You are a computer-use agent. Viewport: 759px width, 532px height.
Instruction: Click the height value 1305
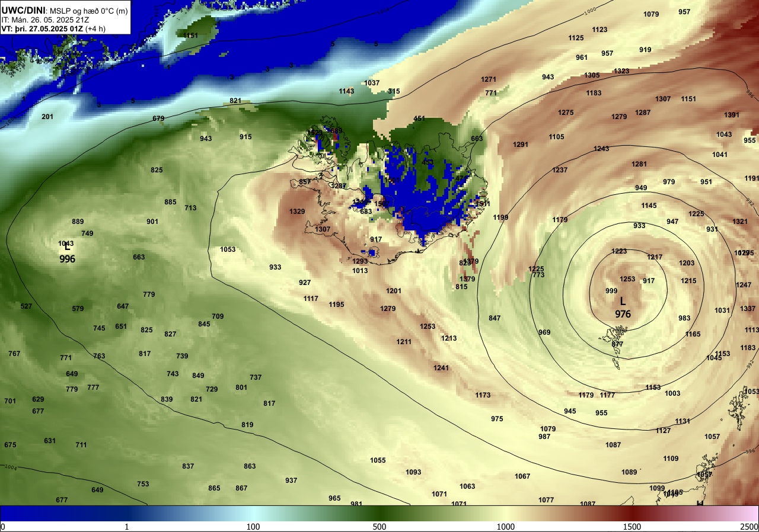coord(592,75)
